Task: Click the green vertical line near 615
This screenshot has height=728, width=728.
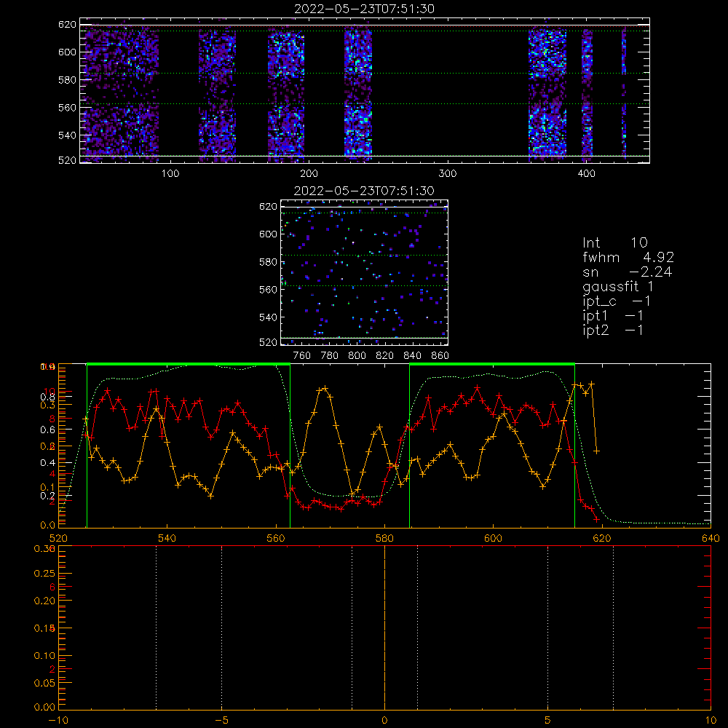Action: pyautogui.click(x=575, y=446)
